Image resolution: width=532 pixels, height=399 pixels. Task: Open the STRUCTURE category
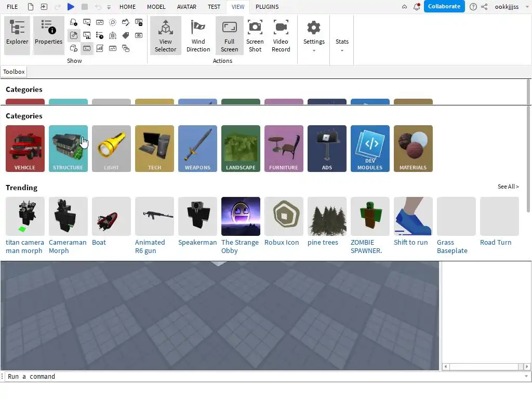coord(68,149)
